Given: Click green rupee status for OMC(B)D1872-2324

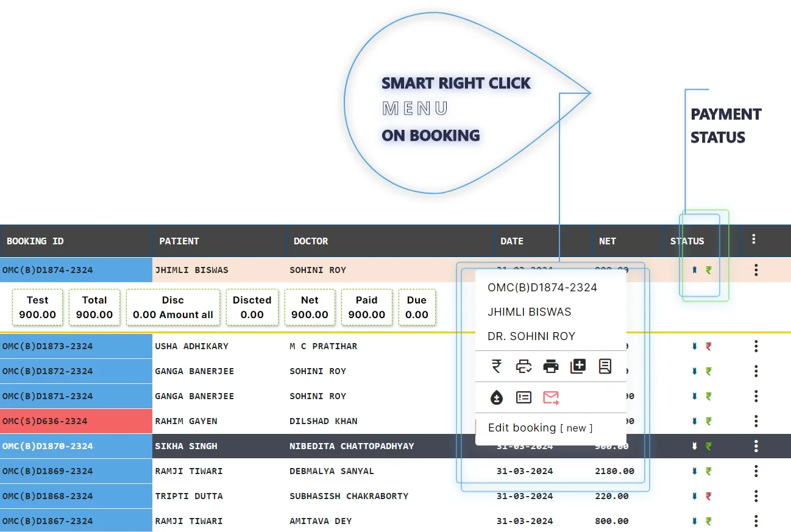Looking at the screenshot, I should [x=709, y=371].
